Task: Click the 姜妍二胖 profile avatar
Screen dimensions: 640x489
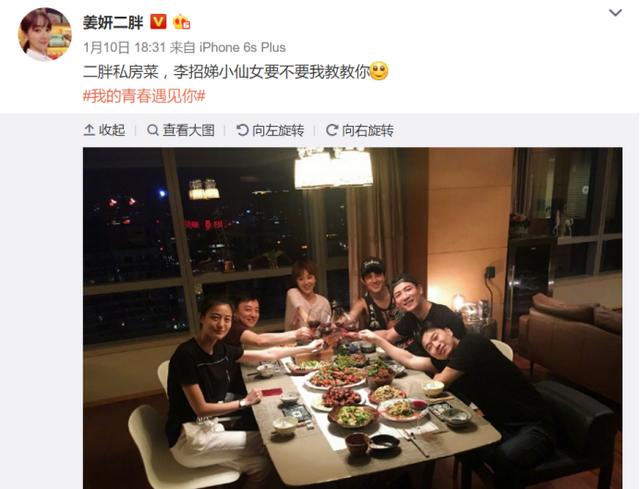Action: (45, 34)
